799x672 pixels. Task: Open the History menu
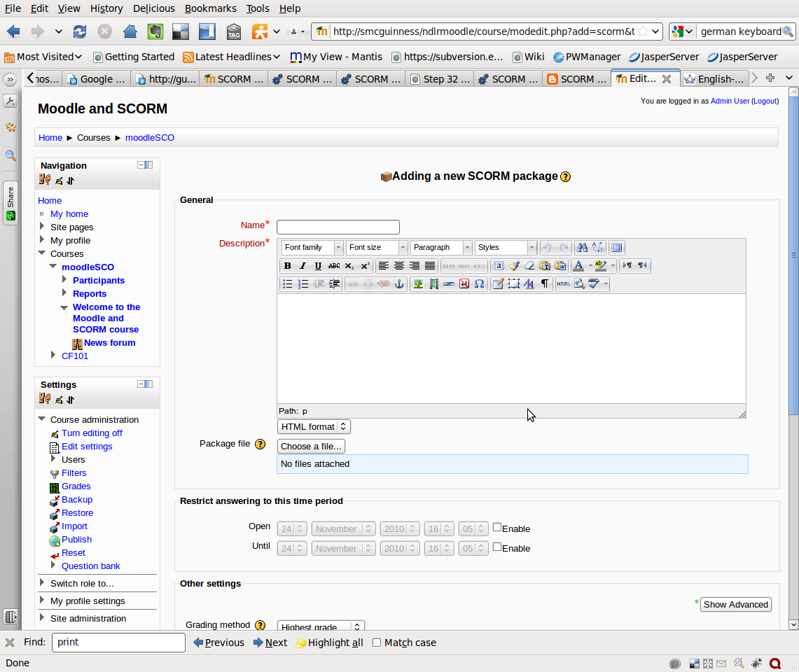pos(106,8)
